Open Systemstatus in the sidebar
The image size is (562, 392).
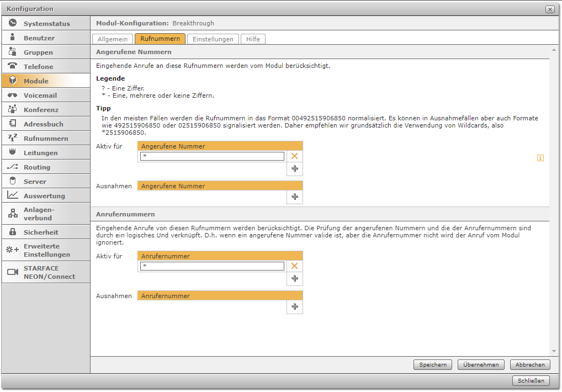[x=46, y=24]
